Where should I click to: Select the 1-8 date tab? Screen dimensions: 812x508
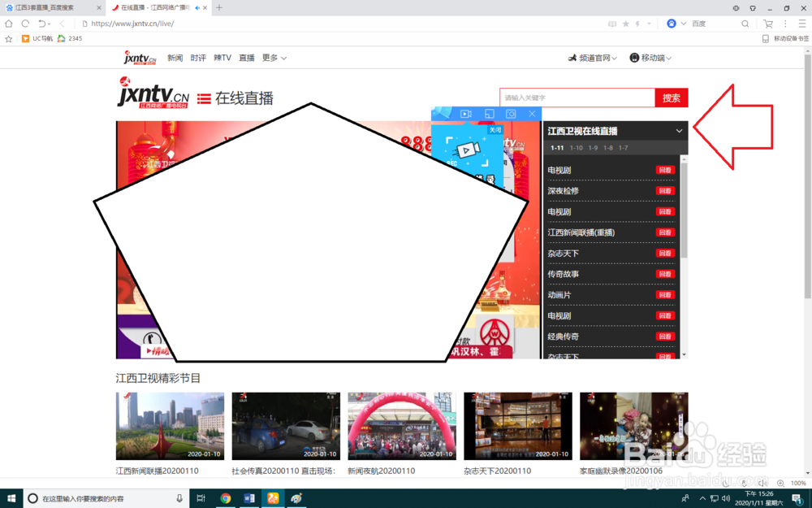coord(608,148)
